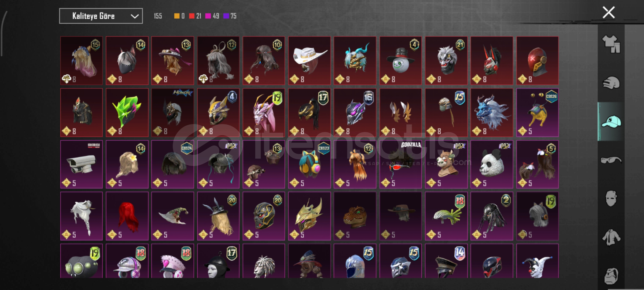Image resolution: width=644 pixels, height=290 pixels.
Task: Select the Skibidi camera head item
Action: pos(82,164)
